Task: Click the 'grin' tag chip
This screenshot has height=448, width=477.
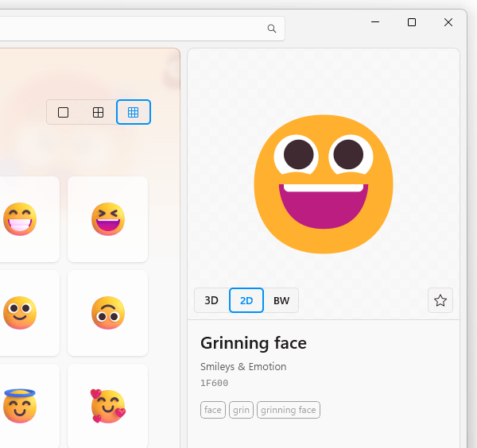Action: coord(241,410)
